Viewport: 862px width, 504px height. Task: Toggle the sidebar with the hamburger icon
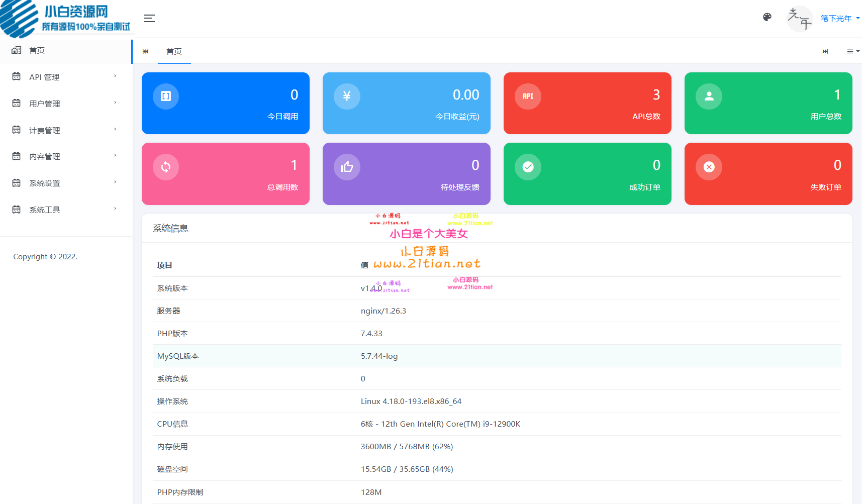[x=149, y=18]
